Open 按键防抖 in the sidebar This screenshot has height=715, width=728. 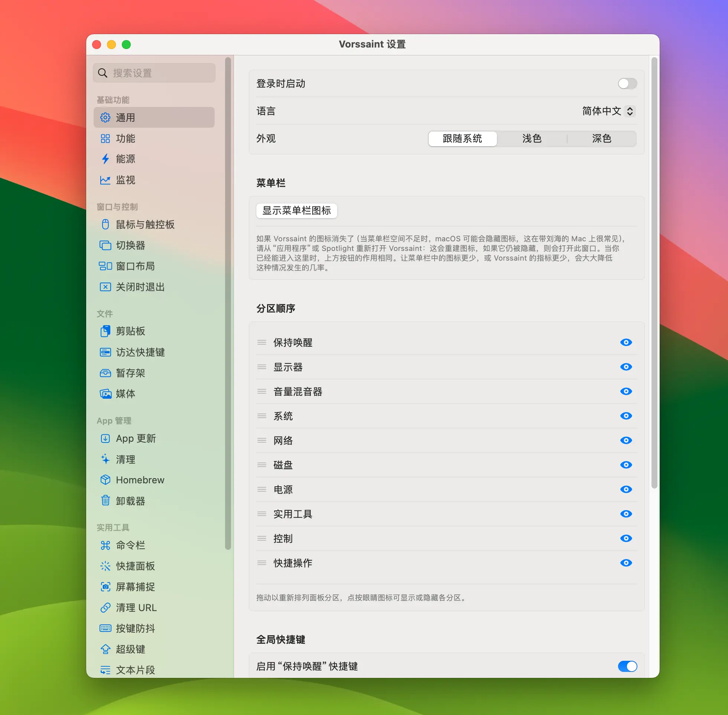[154, 628]
